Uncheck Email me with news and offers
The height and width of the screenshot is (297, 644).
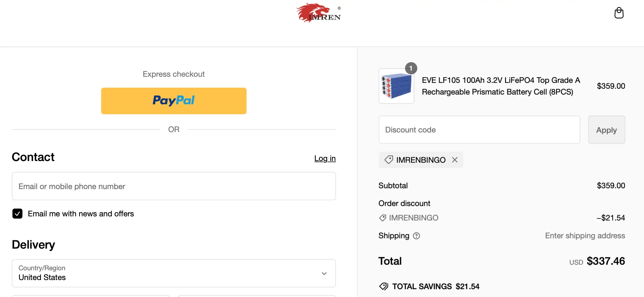pyautogui.click(x=17, y=214)
